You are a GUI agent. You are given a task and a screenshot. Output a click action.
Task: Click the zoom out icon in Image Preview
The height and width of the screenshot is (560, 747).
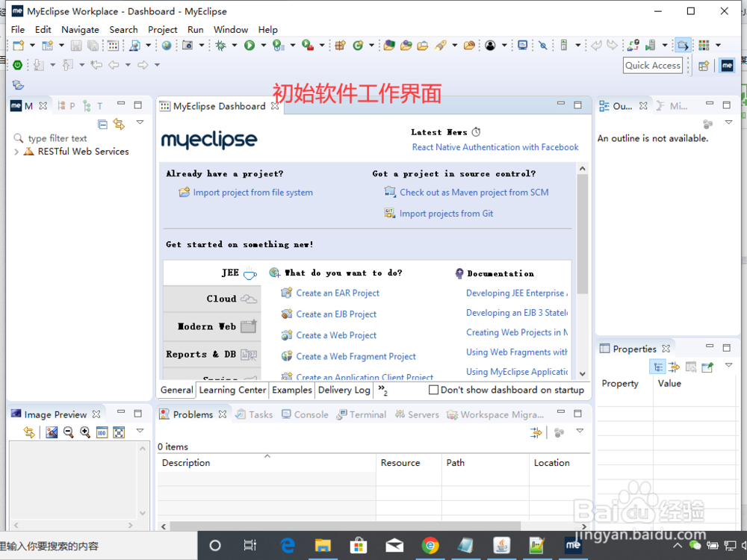[68, 432]
